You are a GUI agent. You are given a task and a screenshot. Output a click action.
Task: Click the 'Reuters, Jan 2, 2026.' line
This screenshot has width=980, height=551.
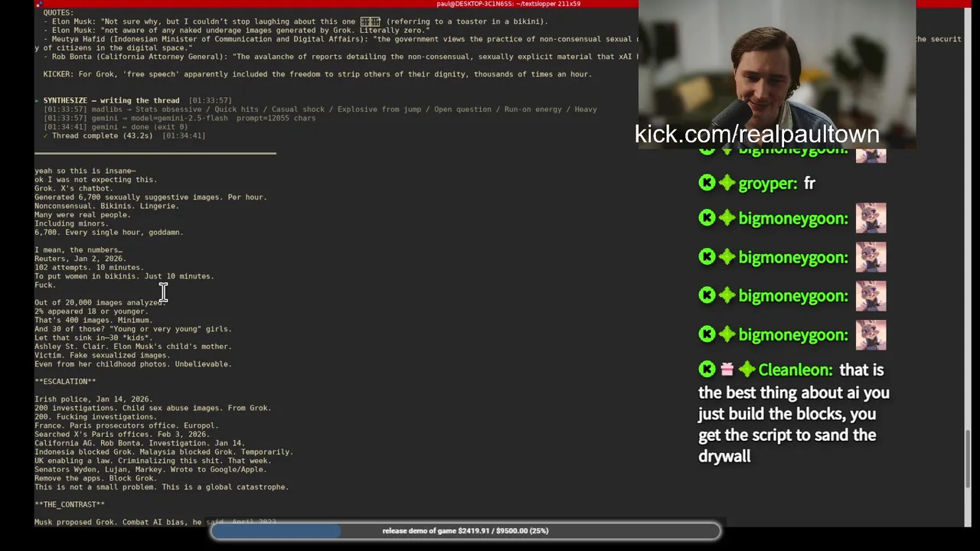[80, 259]
